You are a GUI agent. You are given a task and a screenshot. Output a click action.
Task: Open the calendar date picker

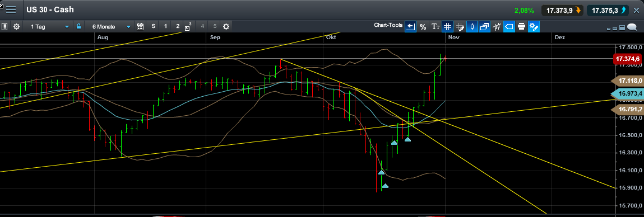pyautogui.click(x=140, y=27)
